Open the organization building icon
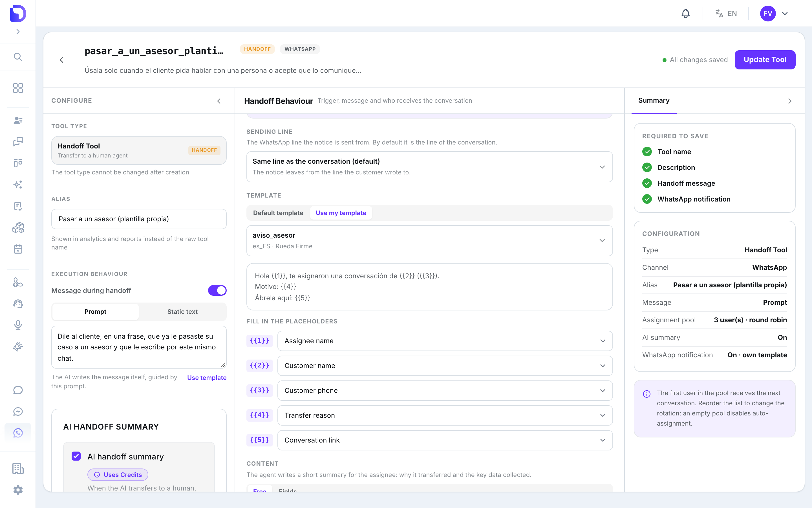The height and width of the screenshot is (508, 812). [x=18, y=468]
